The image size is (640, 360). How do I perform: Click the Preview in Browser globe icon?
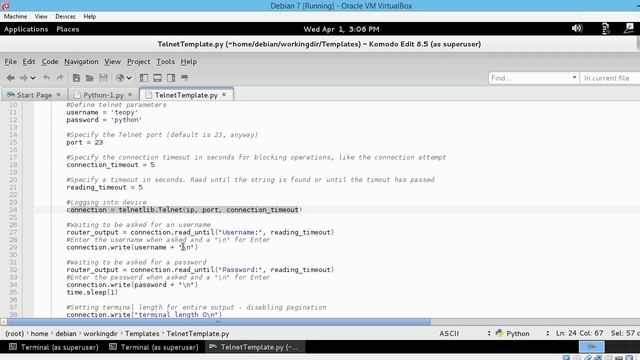120,78
